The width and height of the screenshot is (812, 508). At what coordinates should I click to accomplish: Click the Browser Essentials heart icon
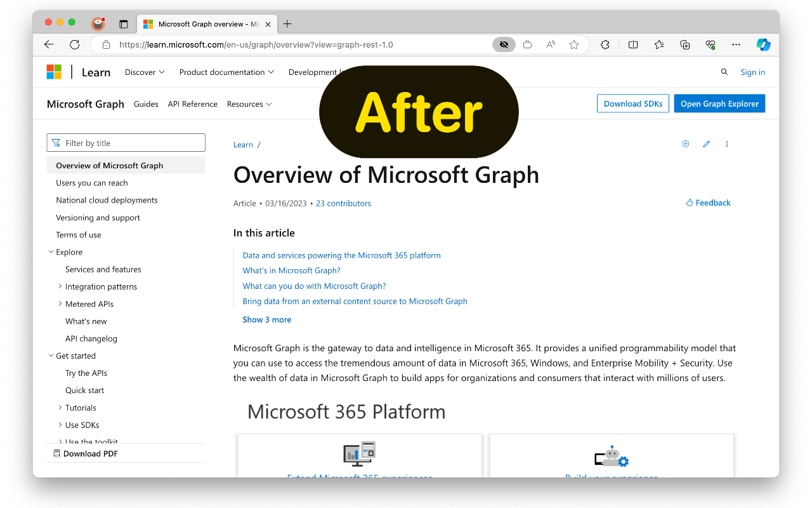tap(710, 44)
